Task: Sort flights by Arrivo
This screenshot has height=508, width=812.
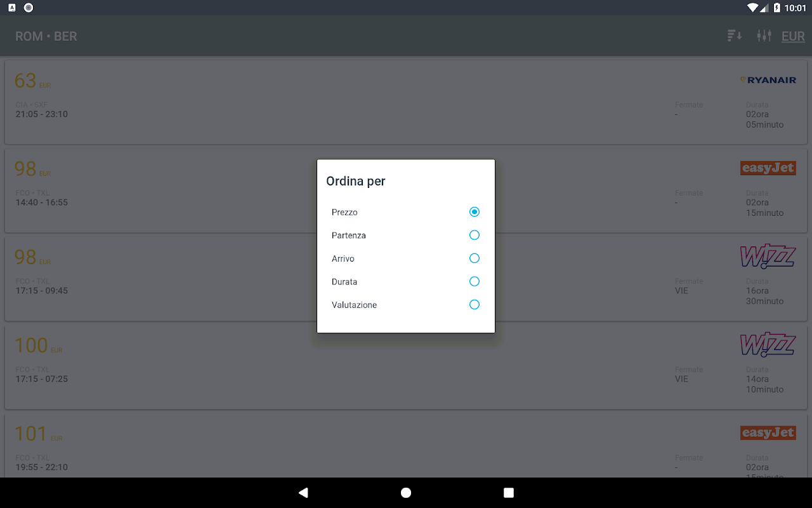Action: pos(406,258)
